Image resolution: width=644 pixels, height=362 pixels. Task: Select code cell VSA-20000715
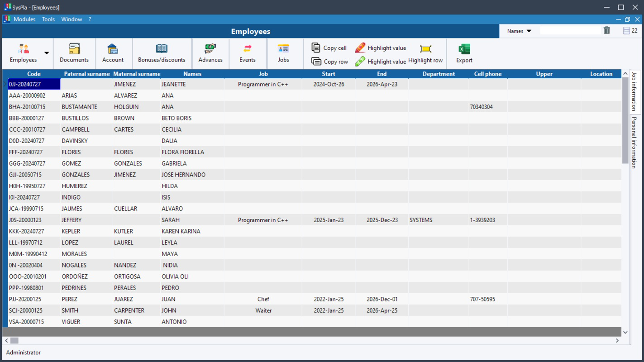coord(34,322)
